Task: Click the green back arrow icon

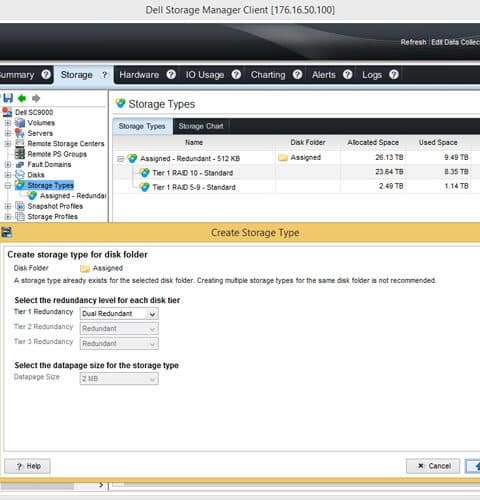Action: point(22,98)
